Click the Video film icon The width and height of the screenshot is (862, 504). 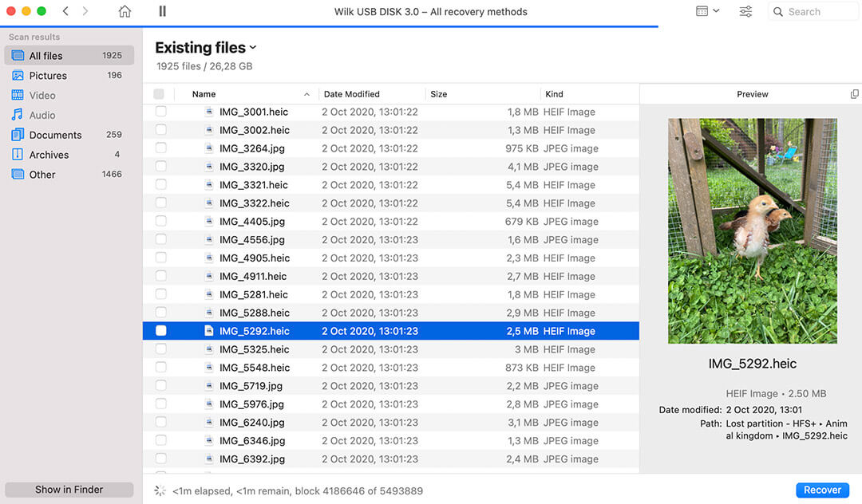[18, 95]
